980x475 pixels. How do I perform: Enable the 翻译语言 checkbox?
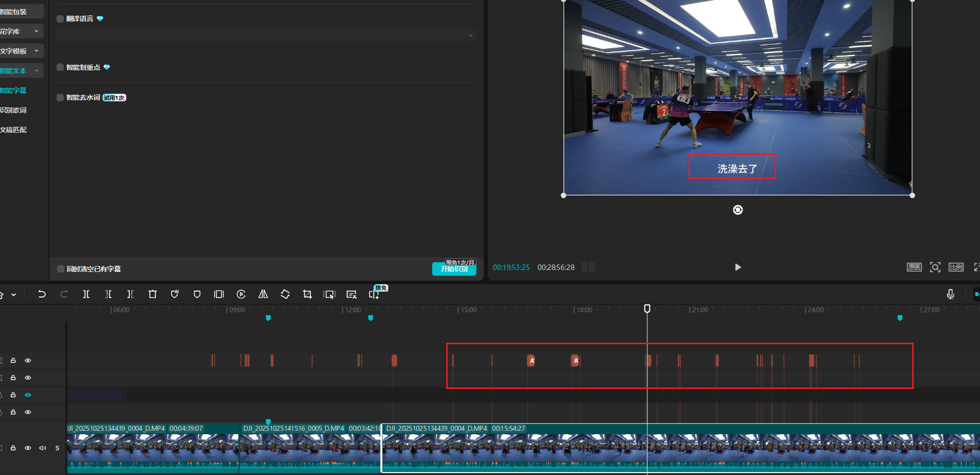click(x=60, y=19)
